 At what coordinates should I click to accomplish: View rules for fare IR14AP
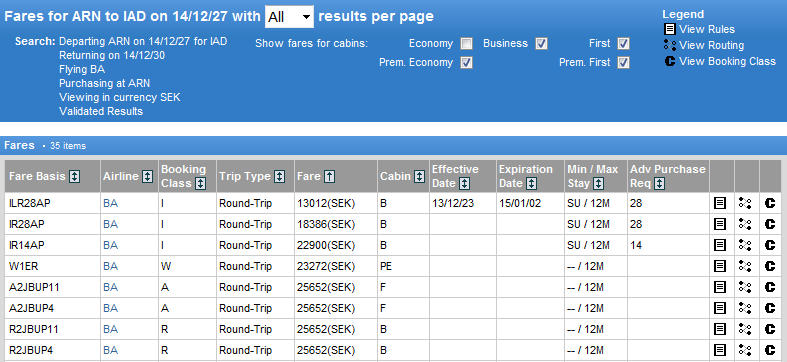[x=720, y=245]
